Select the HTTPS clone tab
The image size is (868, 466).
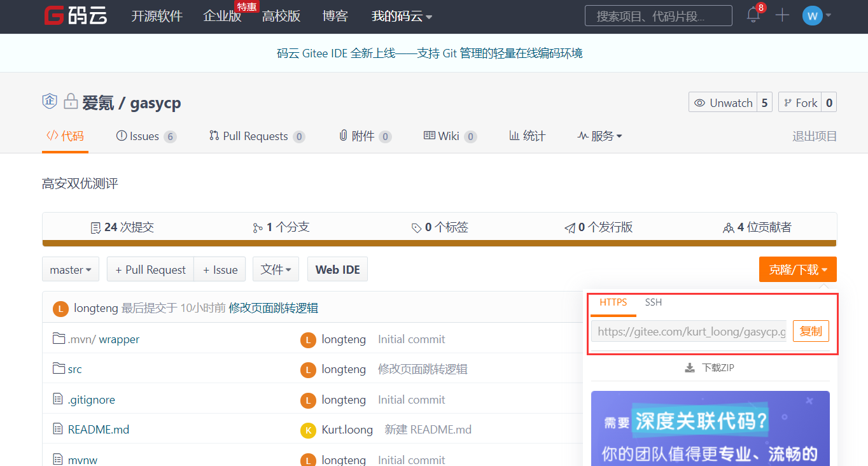pyautogui.click(x=613, y=302)
